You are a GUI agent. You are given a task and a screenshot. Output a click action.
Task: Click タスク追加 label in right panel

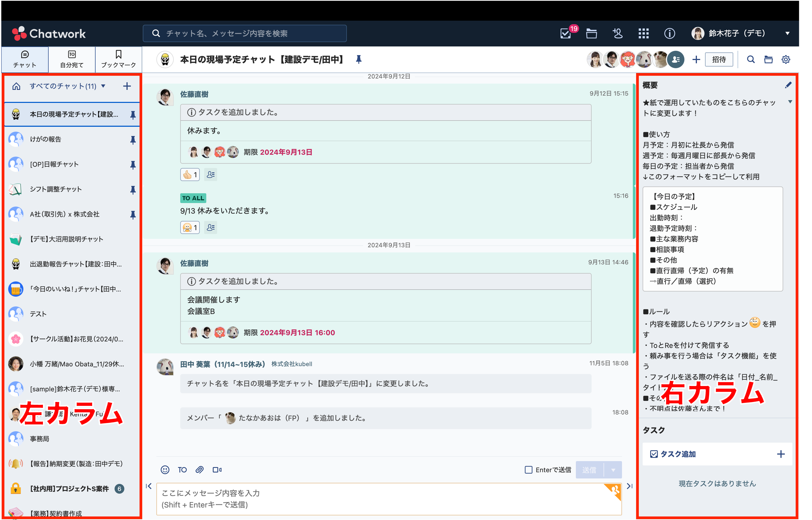(x=678, y=455)
